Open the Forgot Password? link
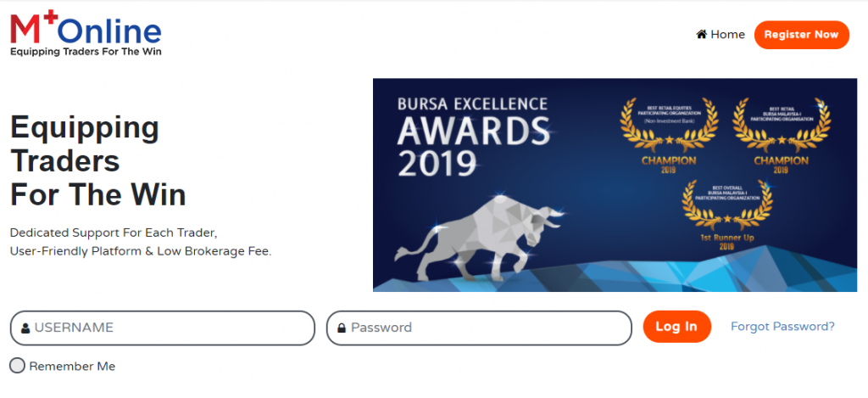868x398 pixels. (782, 327)
